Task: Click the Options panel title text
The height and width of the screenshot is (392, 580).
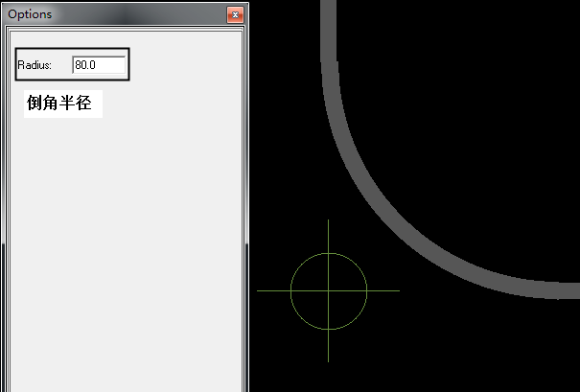Action: 30,14
